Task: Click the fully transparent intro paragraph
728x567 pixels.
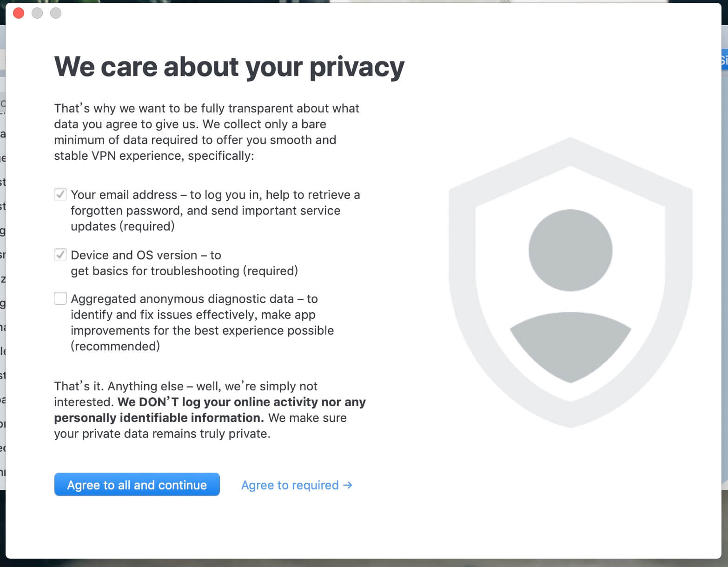Action: 206,132
